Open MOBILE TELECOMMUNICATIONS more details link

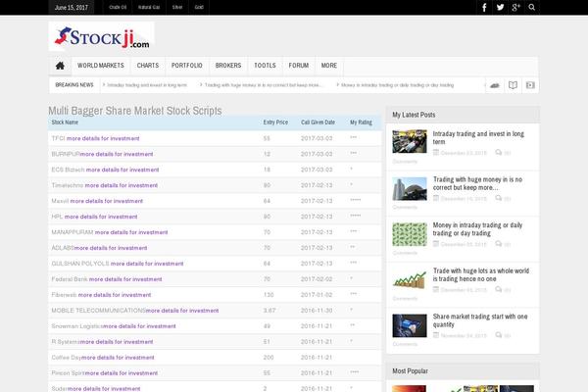(x=182, y=311)
